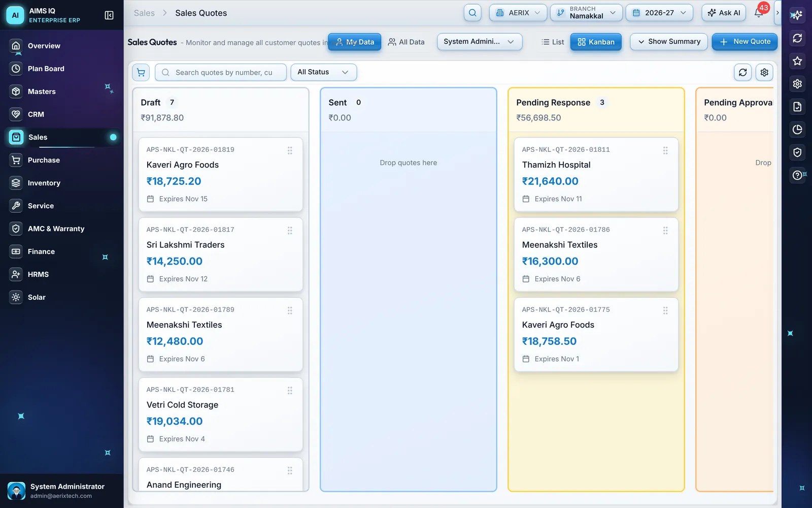Open Meenakshi Textiles quote 01786 card
The height and width of the screenshot is (508, 812).
[x=596, y=255]
